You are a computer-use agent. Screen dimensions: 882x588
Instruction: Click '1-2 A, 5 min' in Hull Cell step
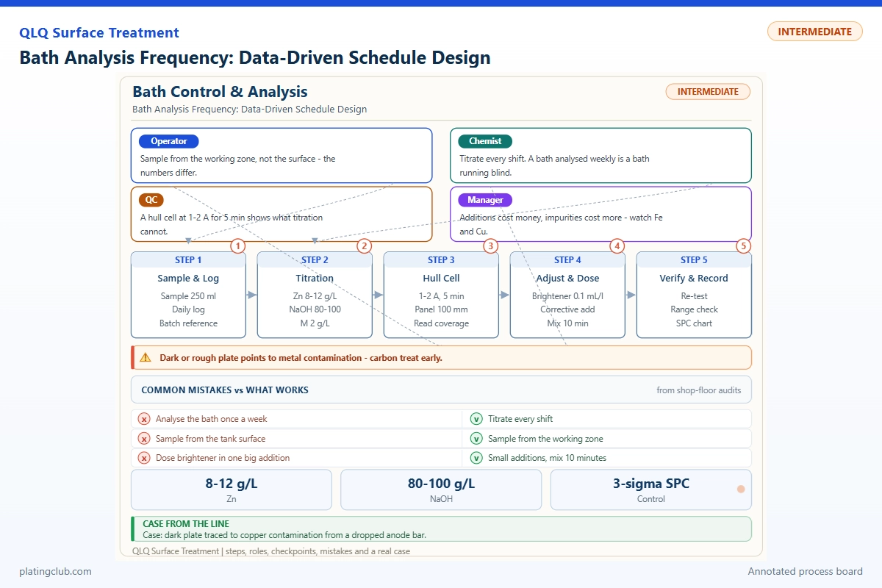coord(441,296)
